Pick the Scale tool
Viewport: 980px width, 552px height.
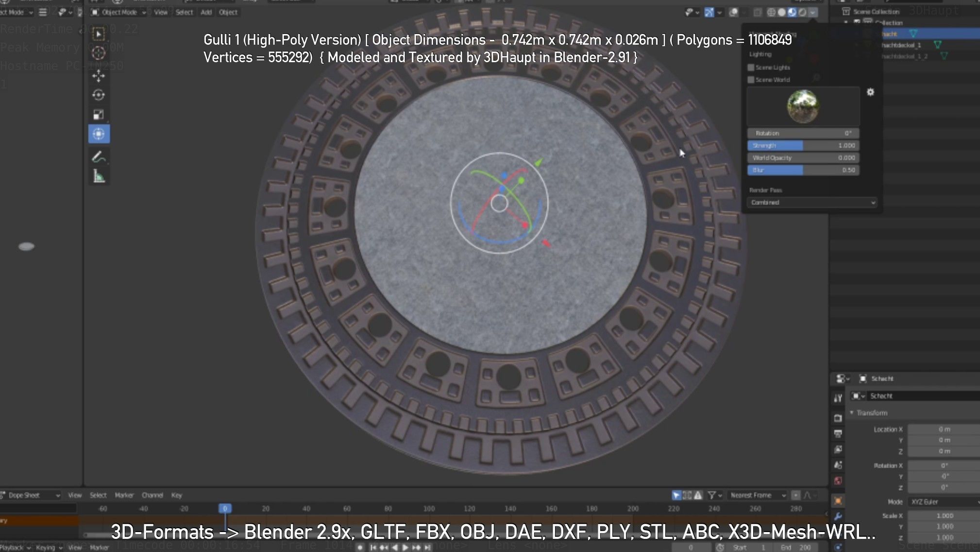tap(99, 115)
